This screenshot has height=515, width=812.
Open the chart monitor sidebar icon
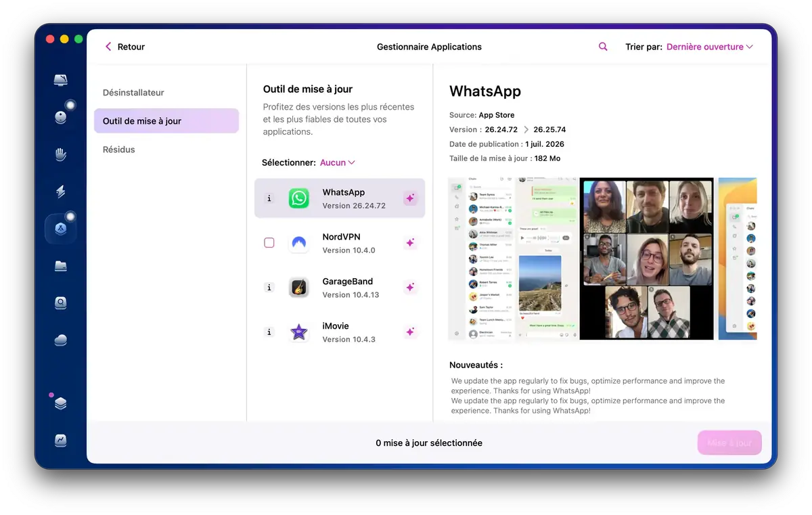click(61, 440)
